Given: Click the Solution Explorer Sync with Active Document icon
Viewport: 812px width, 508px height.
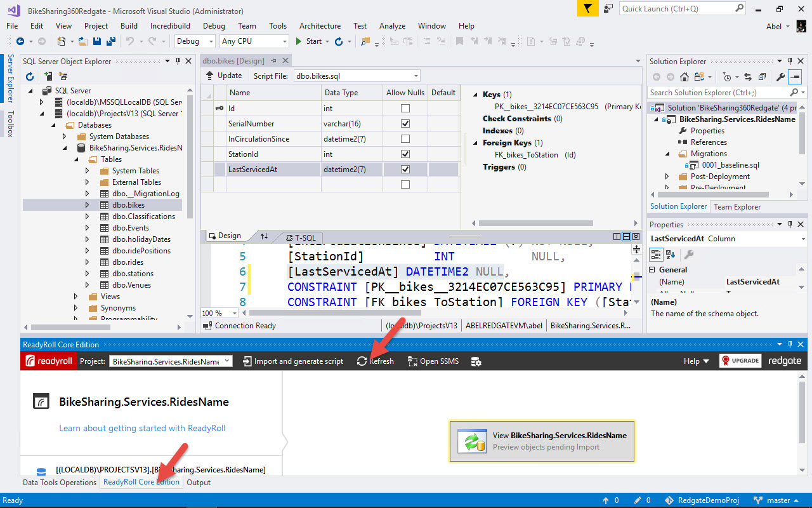Looking at the screenshot, I should [x=748, y=77].
